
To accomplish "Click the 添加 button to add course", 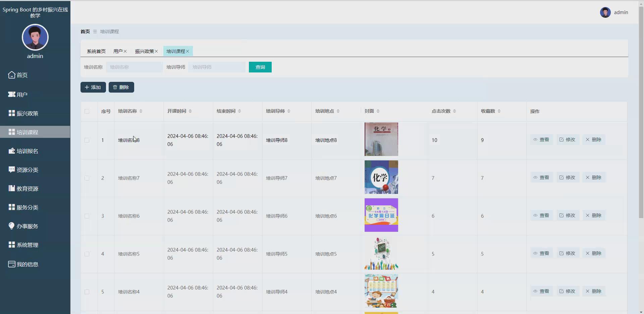I will (93, 87).
